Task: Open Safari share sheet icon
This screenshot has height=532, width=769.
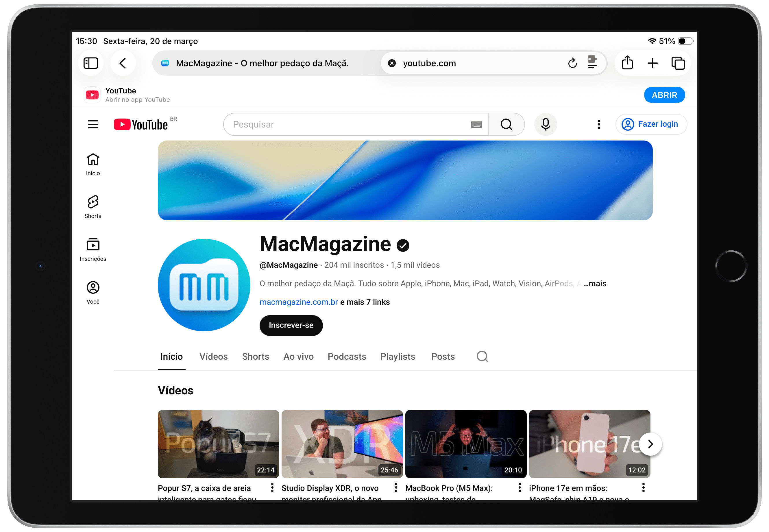Action: [627, 63]
